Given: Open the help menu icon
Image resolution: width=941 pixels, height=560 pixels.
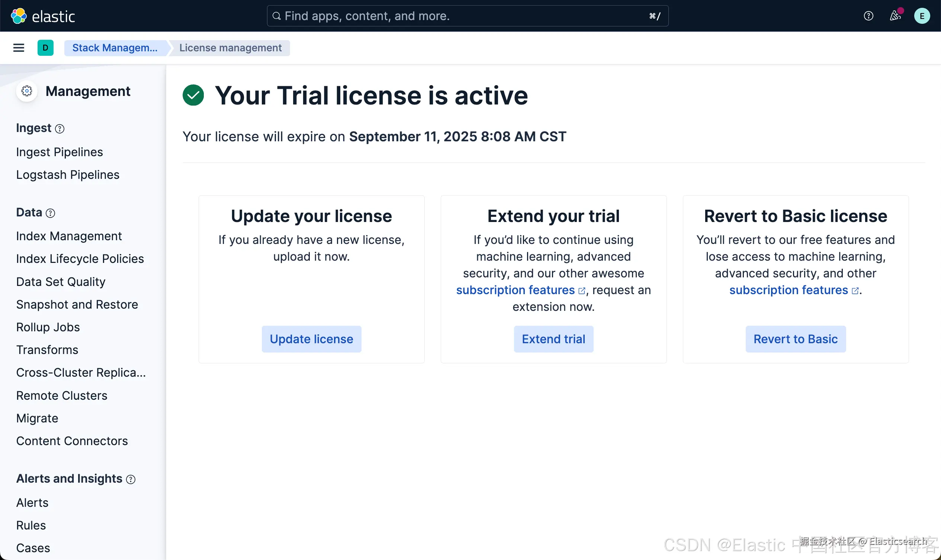Looking at the screenshot, I should pos(868,16).
